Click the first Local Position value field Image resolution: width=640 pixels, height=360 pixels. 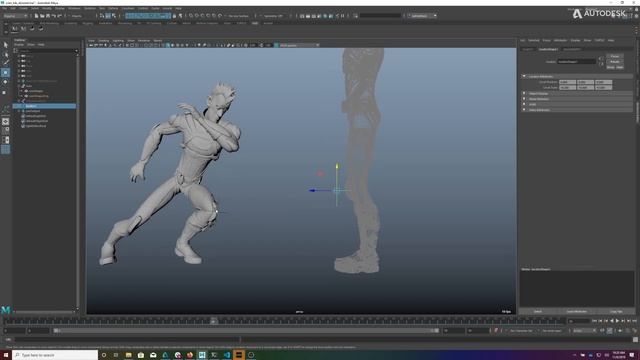point(567,82)
